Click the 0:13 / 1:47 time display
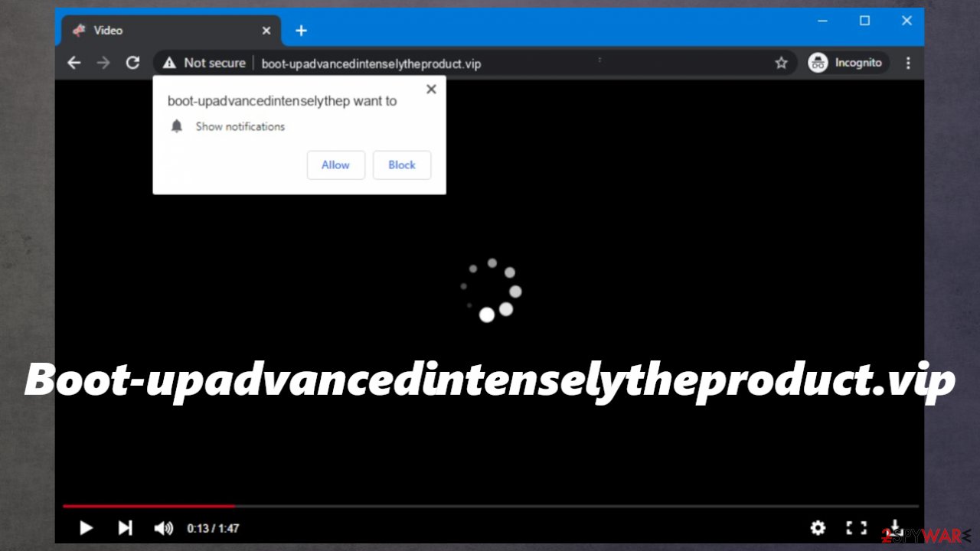 [x=213, y=528]
